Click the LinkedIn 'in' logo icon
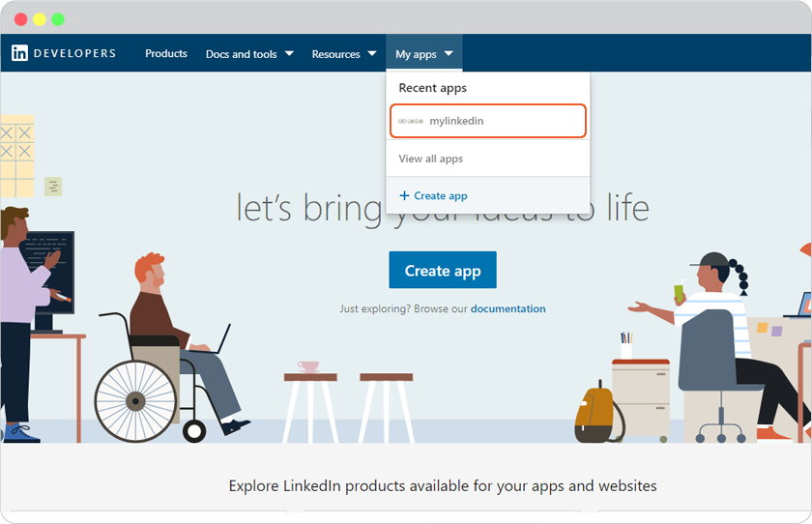 coord(19,53)
